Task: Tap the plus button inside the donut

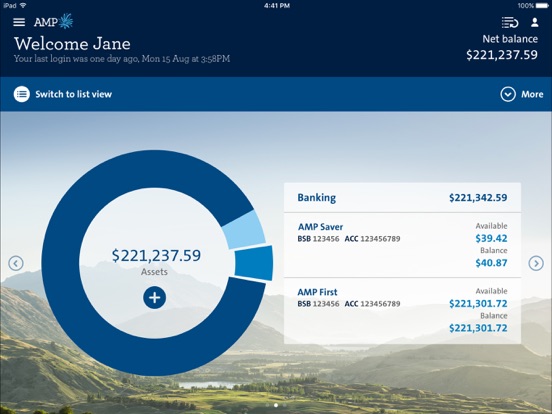Action: (x=154, y=297)
